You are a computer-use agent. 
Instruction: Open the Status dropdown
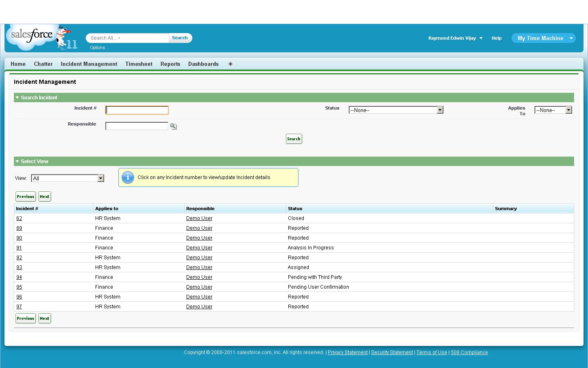439,110
